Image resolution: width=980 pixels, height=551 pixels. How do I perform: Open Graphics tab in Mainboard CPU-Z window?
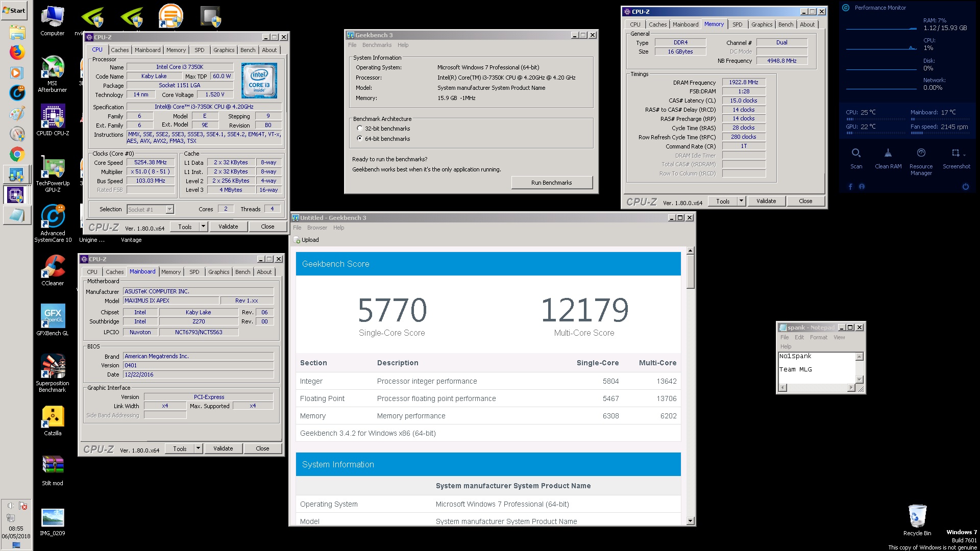tap(219, 272)
